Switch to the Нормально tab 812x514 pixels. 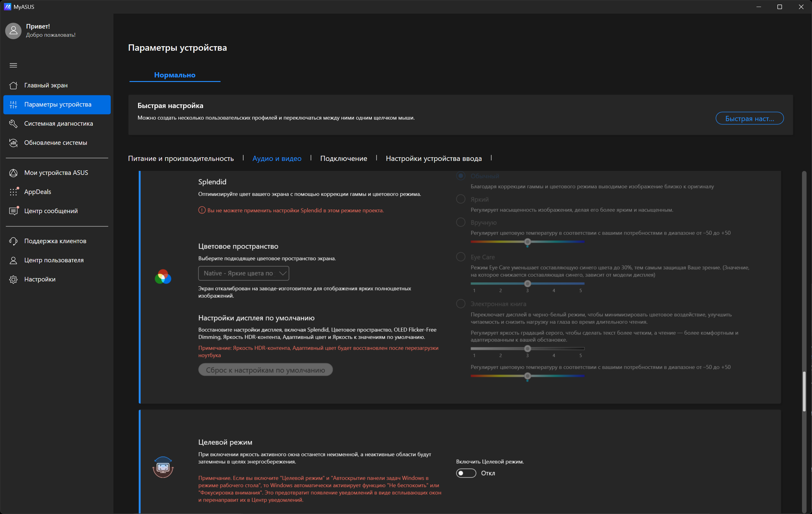pos(175,75)
